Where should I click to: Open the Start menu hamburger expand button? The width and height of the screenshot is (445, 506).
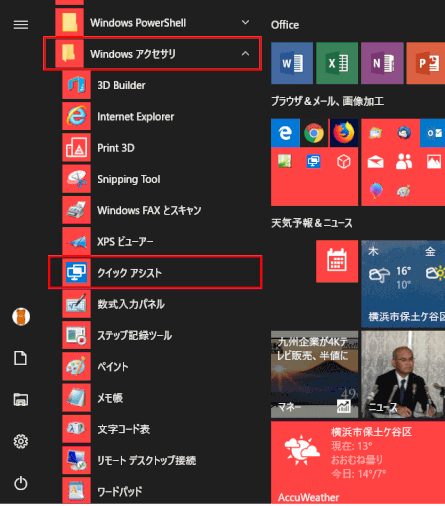click(21, 24)
